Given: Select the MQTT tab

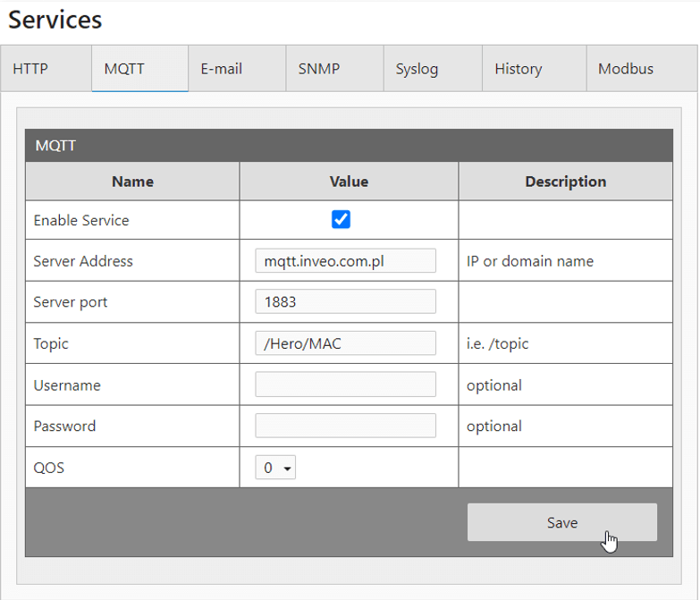Looking at the screenshot, I should coord(124,69).
